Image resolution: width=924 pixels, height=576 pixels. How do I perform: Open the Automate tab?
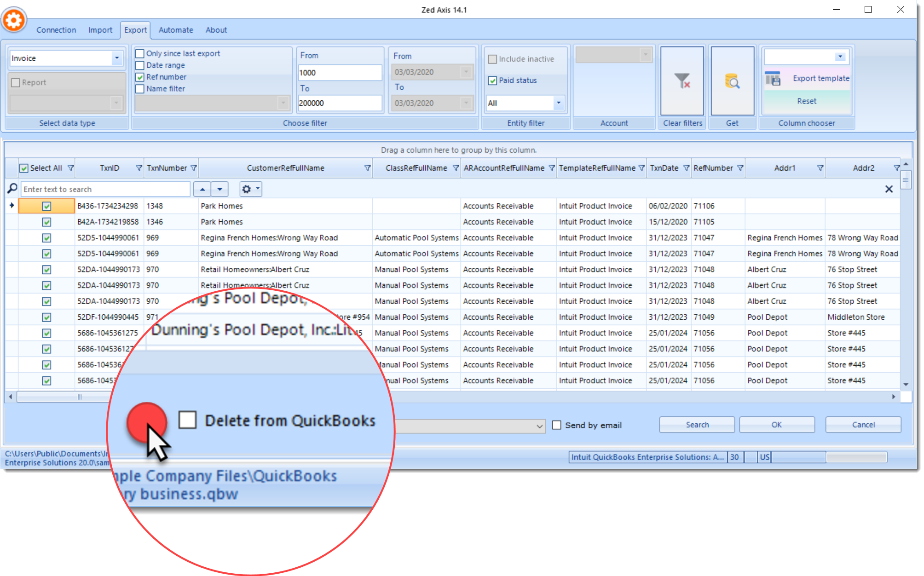pyautogui.click(x=175, y=30)
